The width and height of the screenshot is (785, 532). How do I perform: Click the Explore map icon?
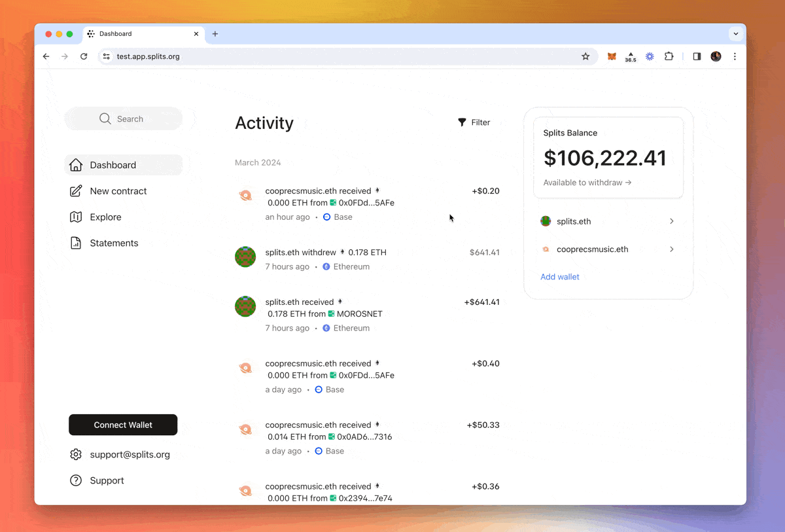pyautogui.click(x=76, y=217)
